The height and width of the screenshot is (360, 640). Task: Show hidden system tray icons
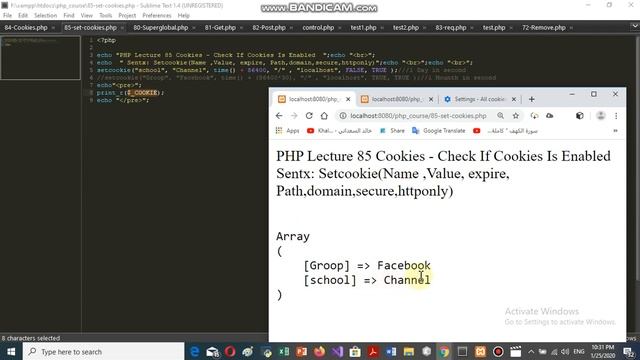(531, 351)
